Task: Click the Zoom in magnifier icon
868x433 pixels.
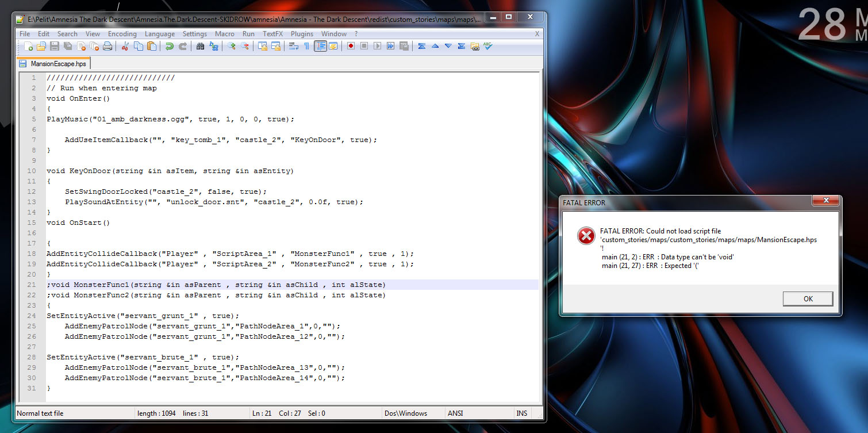Action: coord(232,46)
